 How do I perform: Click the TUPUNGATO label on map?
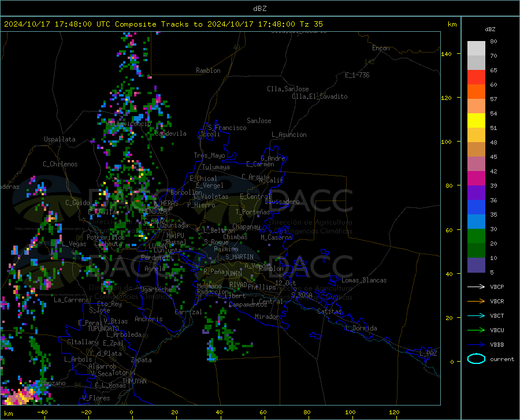point(103,329)
